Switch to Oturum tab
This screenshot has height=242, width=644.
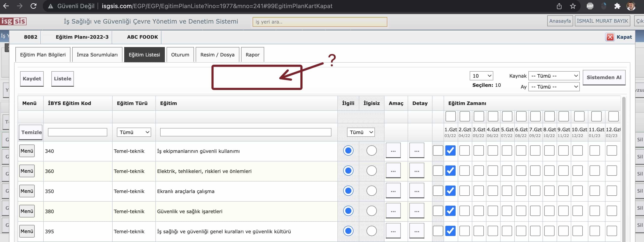(180, 55)
